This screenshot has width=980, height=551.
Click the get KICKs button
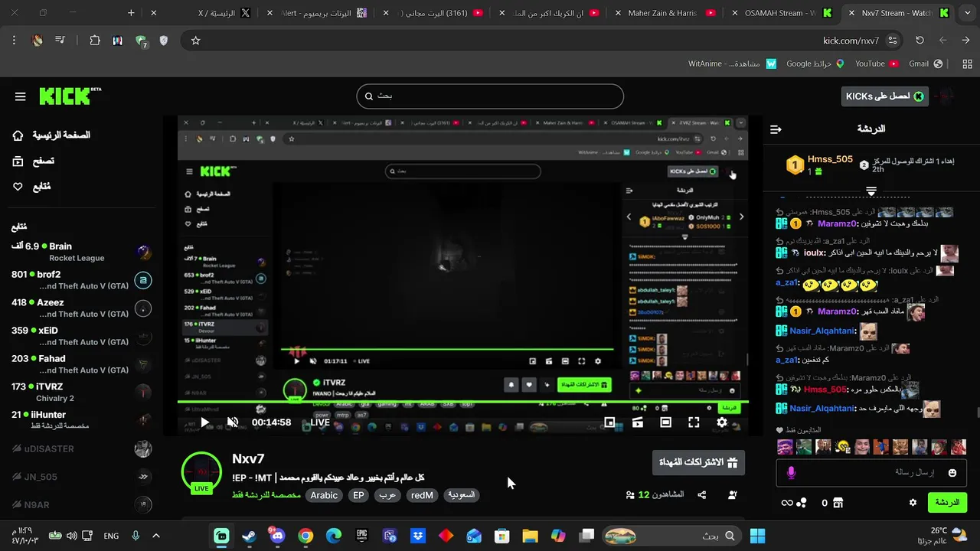tap(884, 96)
